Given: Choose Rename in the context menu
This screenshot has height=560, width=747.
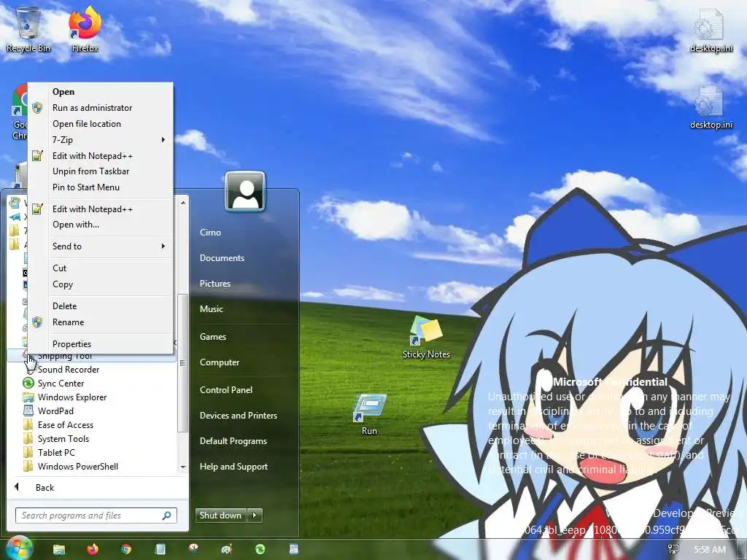Looking at the screenshot, I should click(x=100, y=322).
